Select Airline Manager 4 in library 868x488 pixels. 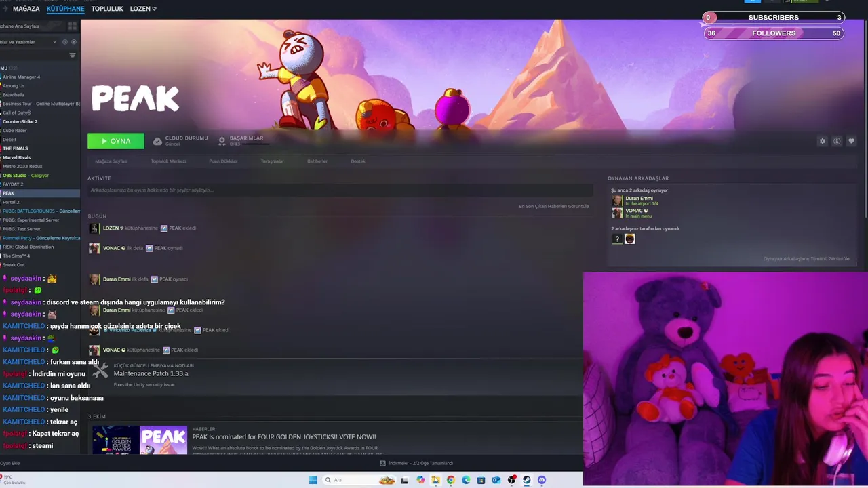click(21, 77)
